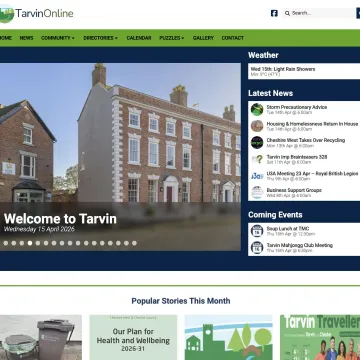
Task: Click the Coming Events section heading
Action: click(x=275, y=215)
